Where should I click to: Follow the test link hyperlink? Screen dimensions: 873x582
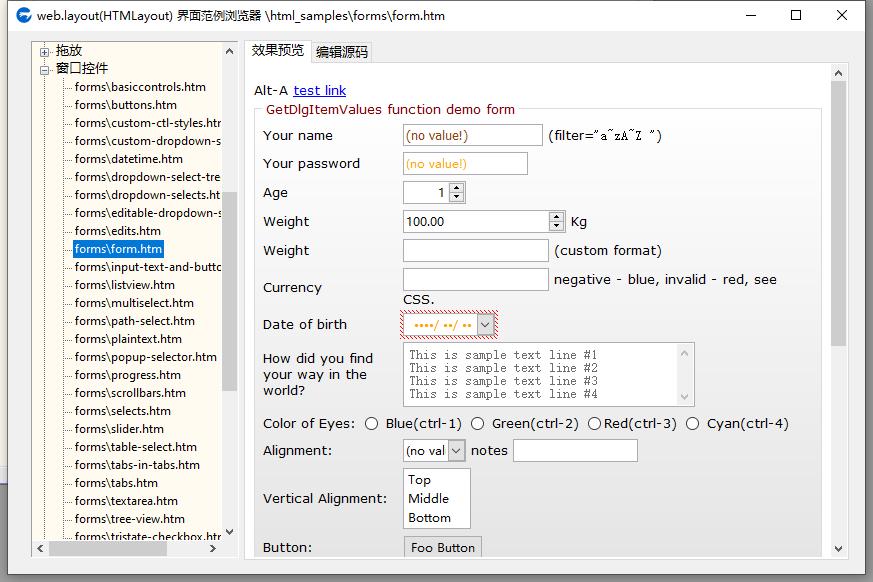click(320, 91)
